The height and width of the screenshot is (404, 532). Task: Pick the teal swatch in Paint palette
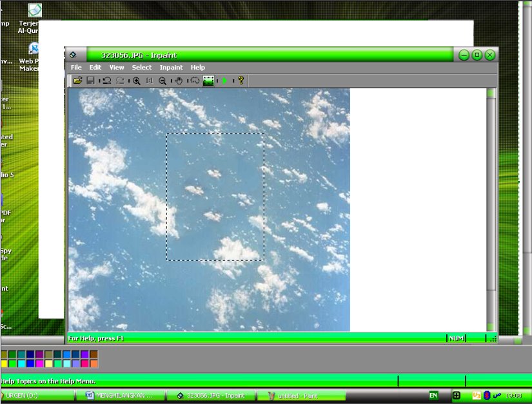[x=21, y=354]
